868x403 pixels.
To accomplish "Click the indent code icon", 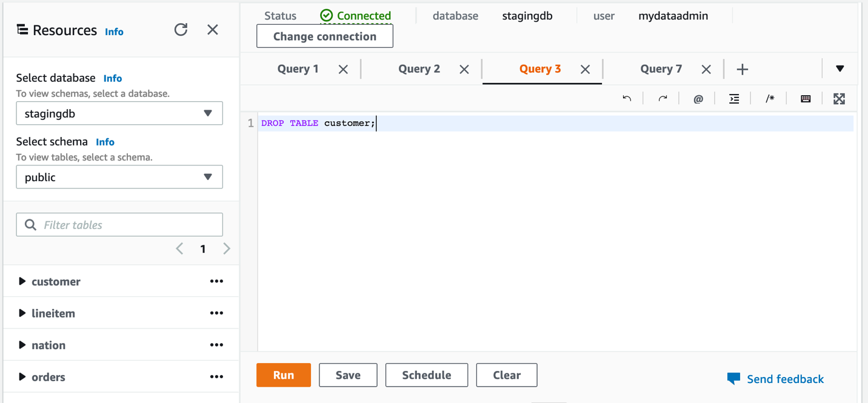I will pos(734,99).
